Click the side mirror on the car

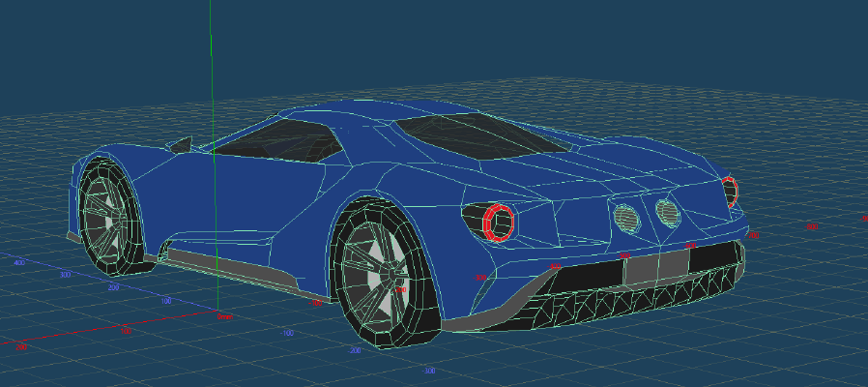coord(181,145)
